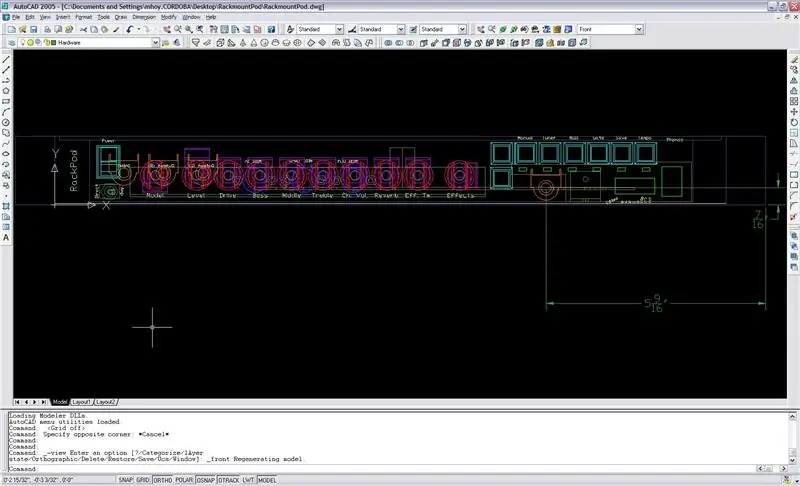Toggle SNAP mode in status bar
The width and height of the screenshot is (800, 486).
(126, 480)
